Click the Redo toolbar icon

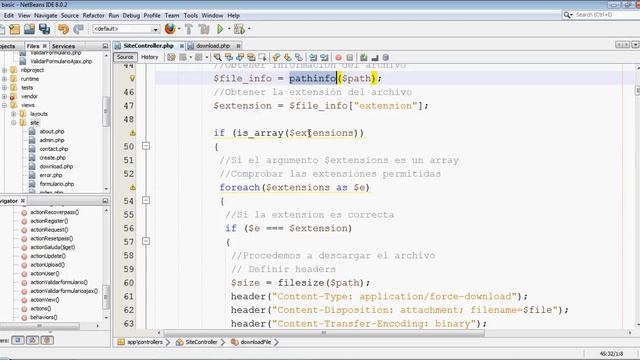[x=78, y=29]
